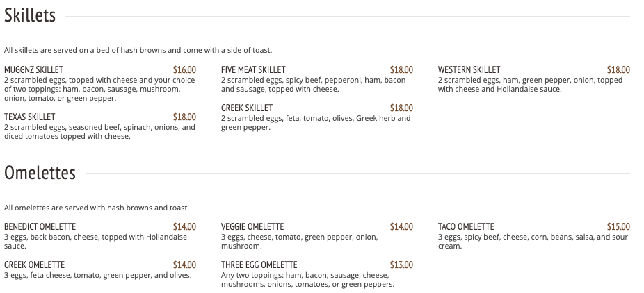Click the skillets hash browns and toast note
The height and width of the screenshot is (293, 644).
(x=138, y=50)
